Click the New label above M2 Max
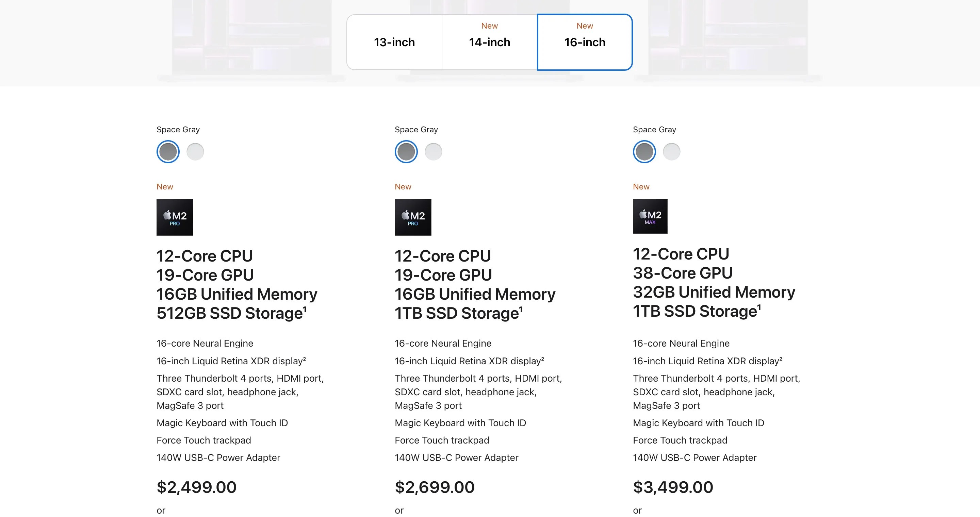Screen dimensions: 980x517 [x=641, y=187]
